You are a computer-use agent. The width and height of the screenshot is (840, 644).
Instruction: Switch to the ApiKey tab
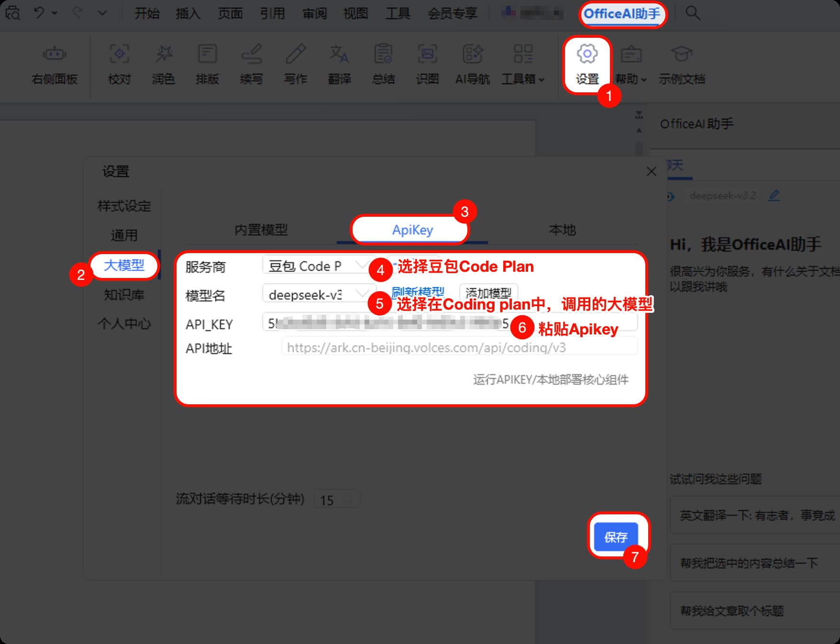coord(409,230)
